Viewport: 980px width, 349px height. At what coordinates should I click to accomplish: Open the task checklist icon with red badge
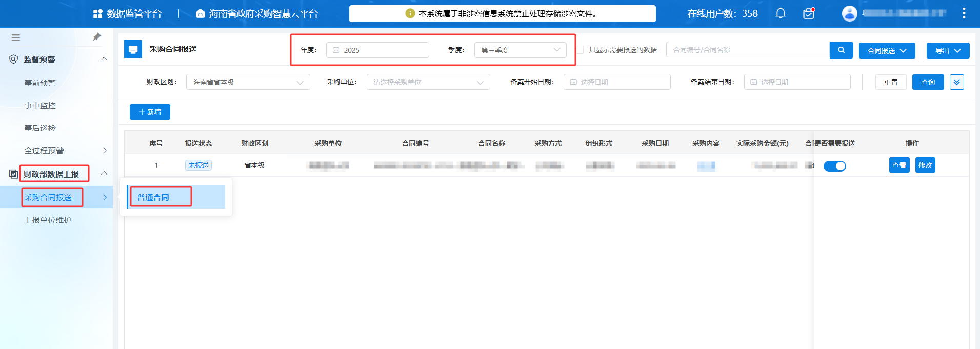(809, 13)
